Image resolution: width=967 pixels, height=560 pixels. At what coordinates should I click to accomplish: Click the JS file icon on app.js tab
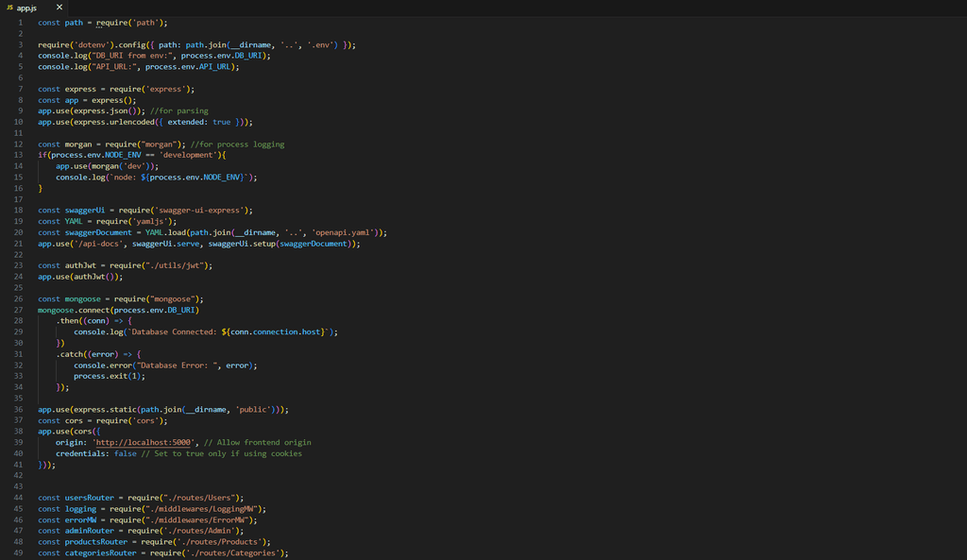(x=9, y=7)
